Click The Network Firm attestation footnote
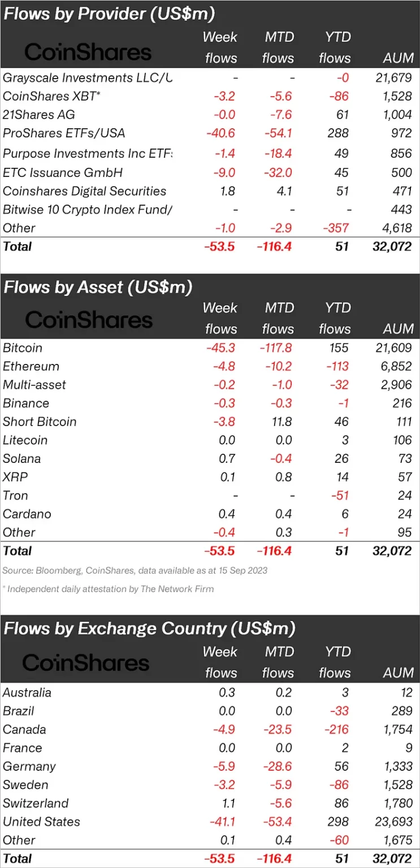This screenshot has width=420, height=868. coord(108,589)
